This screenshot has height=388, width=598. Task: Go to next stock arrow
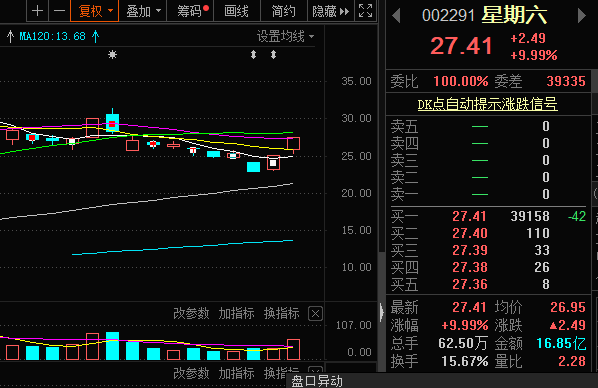[582, 16]
